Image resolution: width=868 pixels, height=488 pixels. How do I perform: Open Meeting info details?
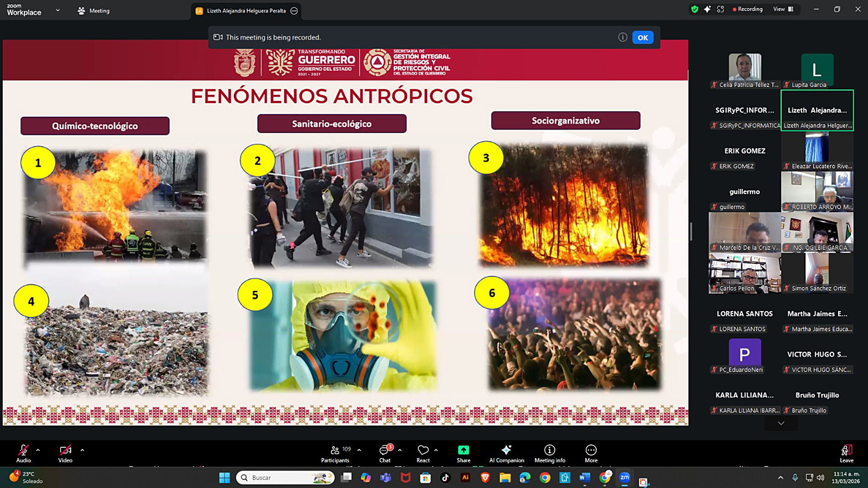pos(549,453)
